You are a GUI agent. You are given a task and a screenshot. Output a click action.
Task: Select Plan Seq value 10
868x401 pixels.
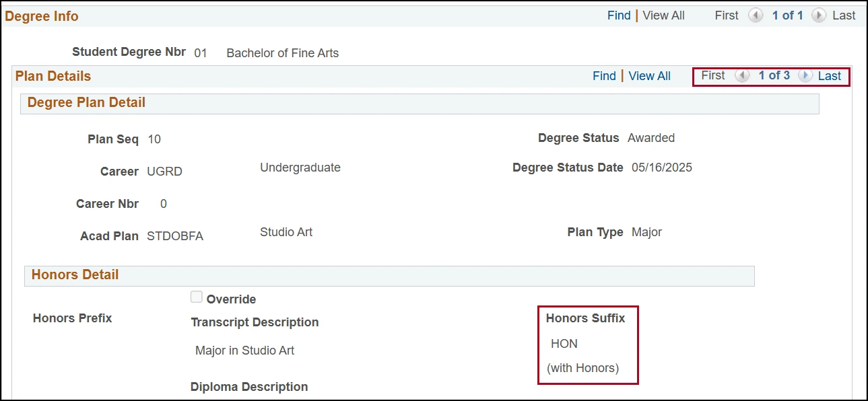154,140
